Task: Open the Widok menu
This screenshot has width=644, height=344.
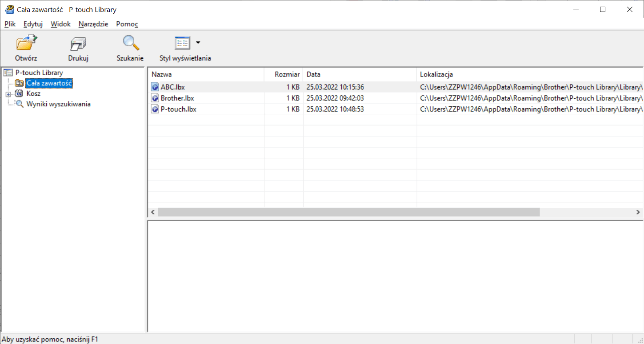Action: click(x=60, y=24)
